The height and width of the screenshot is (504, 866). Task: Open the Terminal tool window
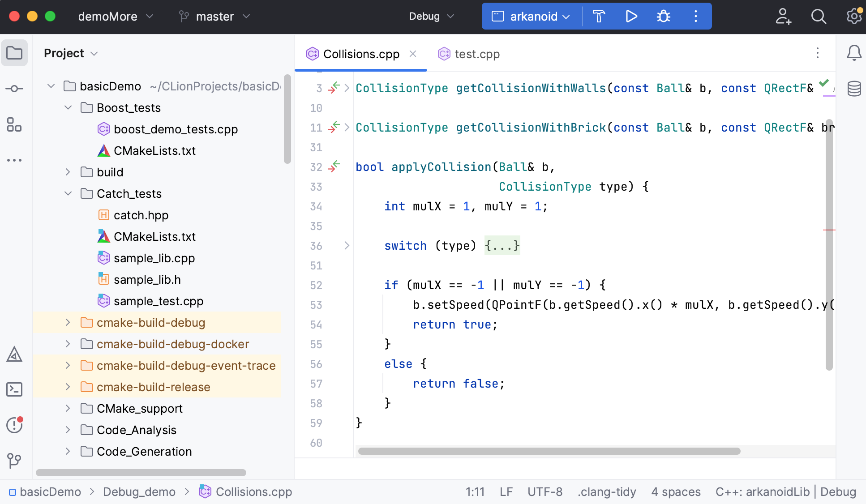click(14, 389)
